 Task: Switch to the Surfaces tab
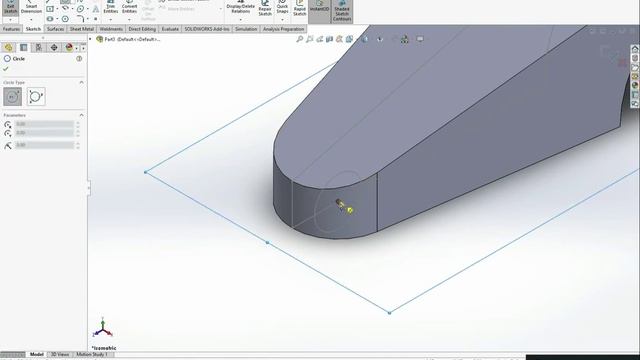coord(55,29)
